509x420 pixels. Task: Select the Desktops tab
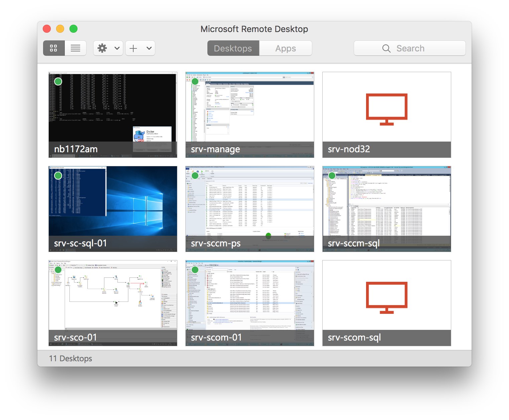pyautogui.click(x=233, y=48)
